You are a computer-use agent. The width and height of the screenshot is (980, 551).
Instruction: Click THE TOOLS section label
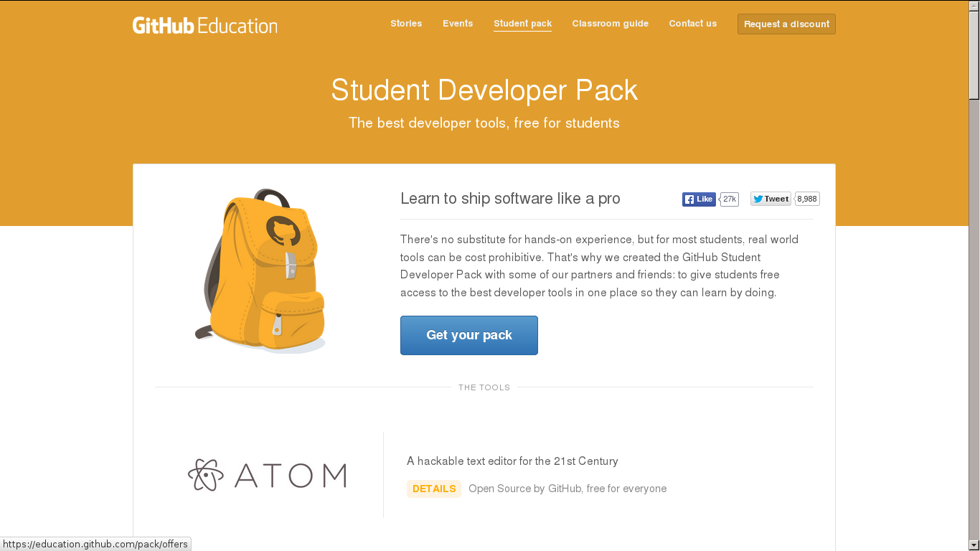[x=484, y=387]
